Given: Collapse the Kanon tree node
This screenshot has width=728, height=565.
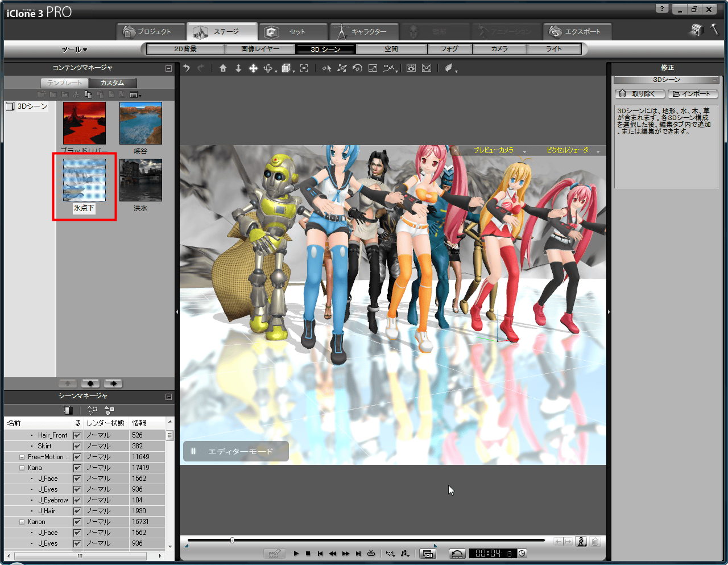Looking at the screenshot, I should (22, 522).
